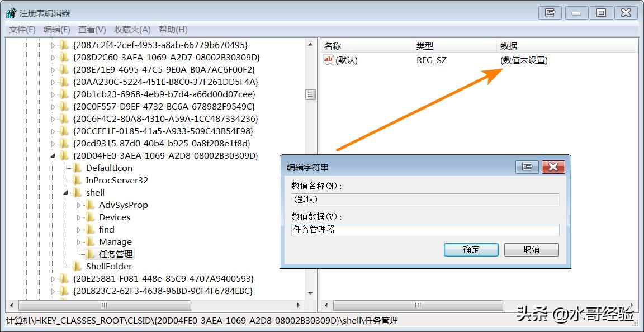Expand the AdvSysProp tree node
Screen dimensions: 644x332
[x=80, y=205]
